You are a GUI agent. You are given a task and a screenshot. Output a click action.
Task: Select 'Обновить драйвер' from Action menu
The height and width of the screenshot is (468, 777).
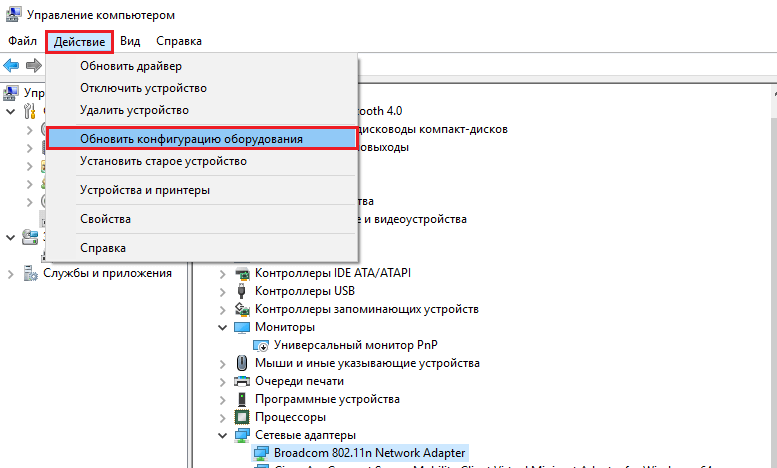[131, 66]
